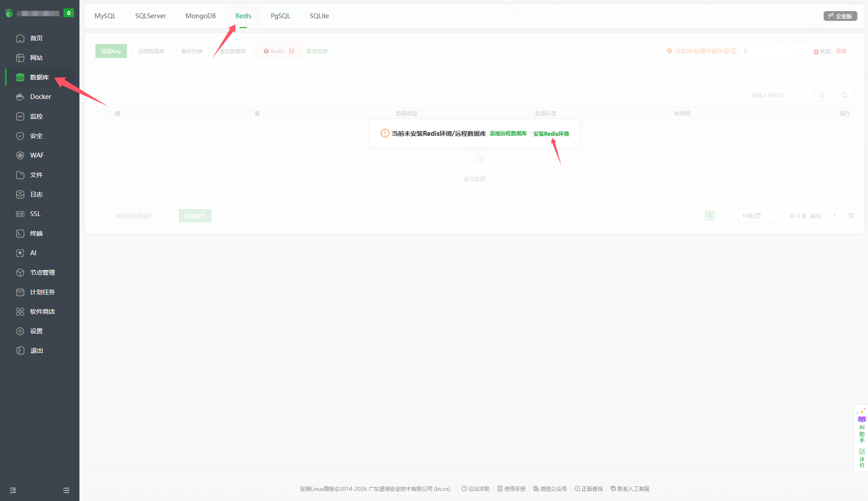Expand the 请选择批量操作 dropdown
The height and width of the screenshot is (501, 868).
(143, 216)
